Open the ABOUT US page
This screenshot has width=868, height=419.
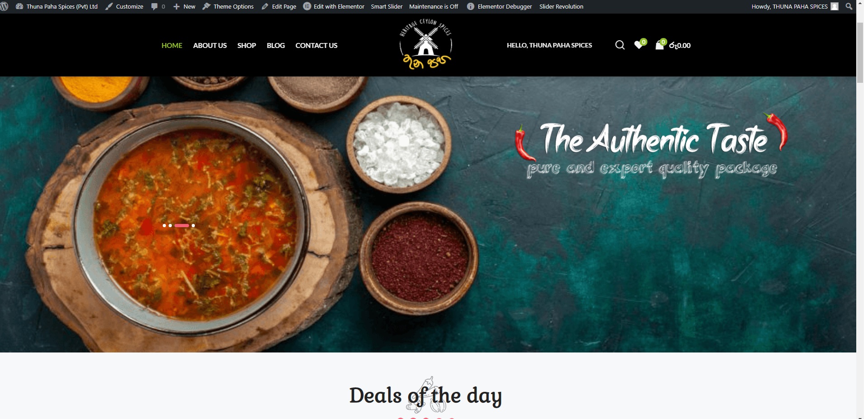click(210, 45)
